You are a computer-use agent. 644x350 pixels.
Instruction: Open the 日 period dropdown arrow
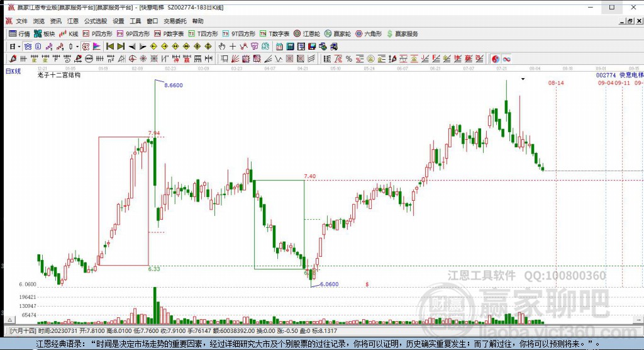coord(19,47)
